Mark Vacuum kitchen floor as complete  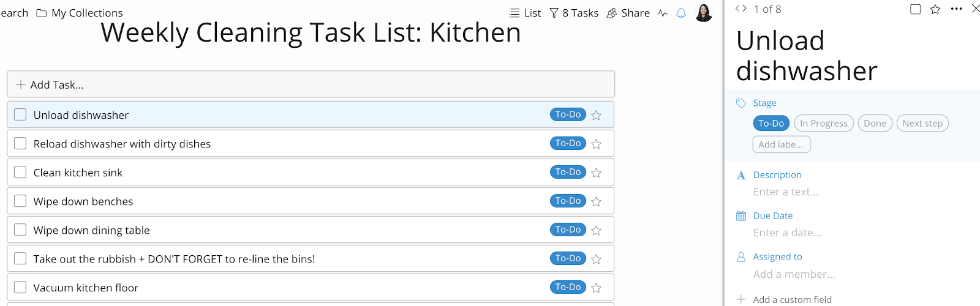pyautogui.click(x=20, y=287)
